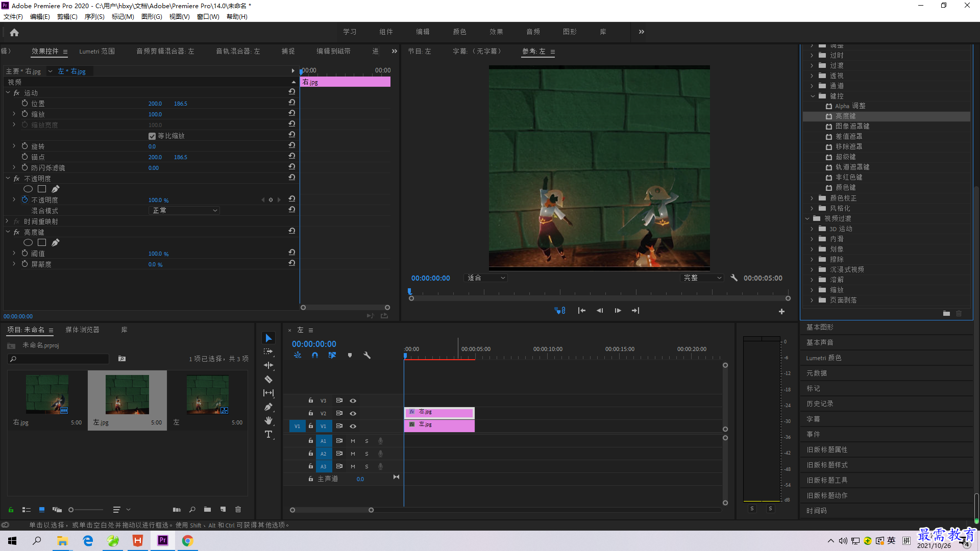This screenshot has width=980, height=551.
Task: Search the project via magnifier icon
Action: point(192,509)
